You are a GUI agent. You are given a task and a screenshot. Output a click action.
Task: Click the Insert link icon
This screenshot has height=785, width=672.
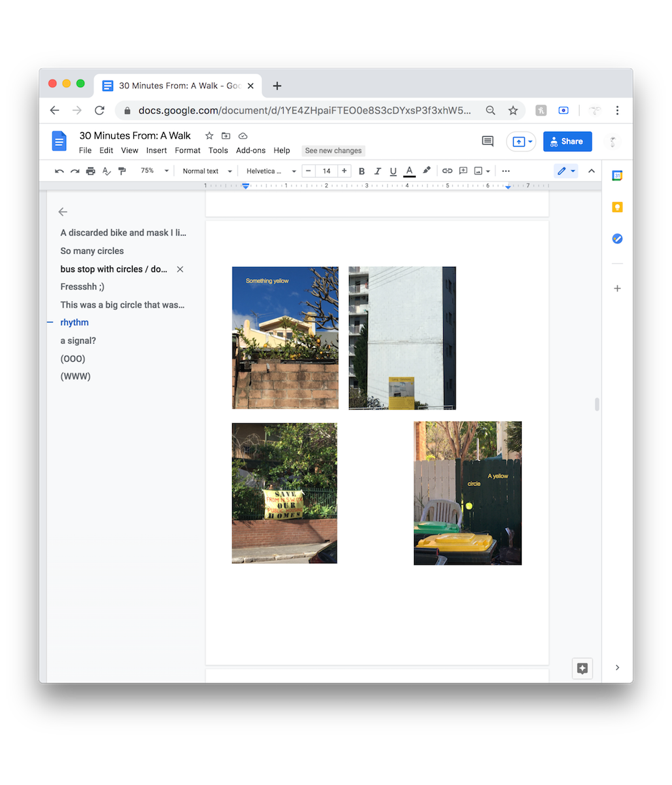pyautogui.click(x=447, y=171)
